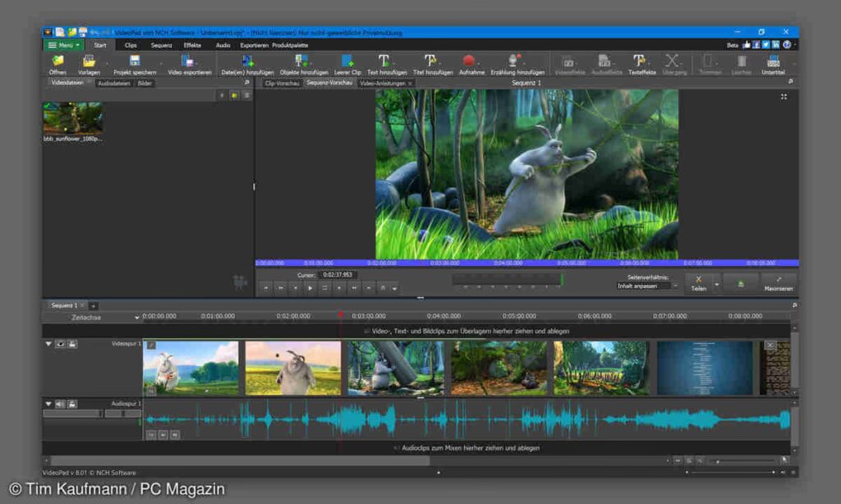This screenshot has height=504, width=841.
Task: Collapse Videospur 1 with its triangle
Action: 48,344
